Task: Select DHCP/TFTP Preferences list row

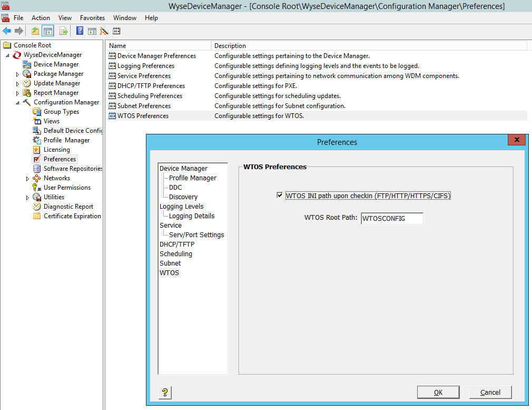Action: 317,86
